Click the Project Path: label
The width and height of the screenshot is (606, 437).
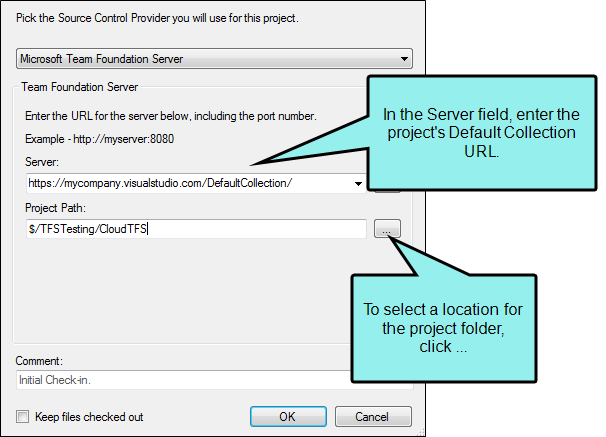[56, 208]
